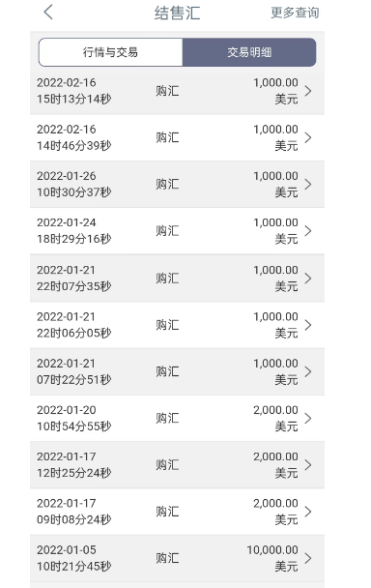Screen dimensions: 371x588
Task: Select 购汇 label in 2022-01-26 row
Action: 167,184
